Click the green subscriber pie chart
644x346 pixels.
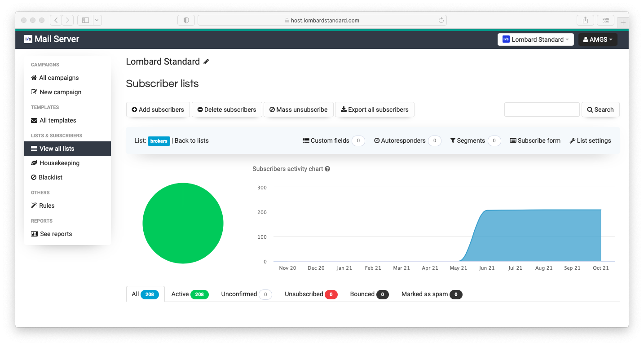coord(183,223)
